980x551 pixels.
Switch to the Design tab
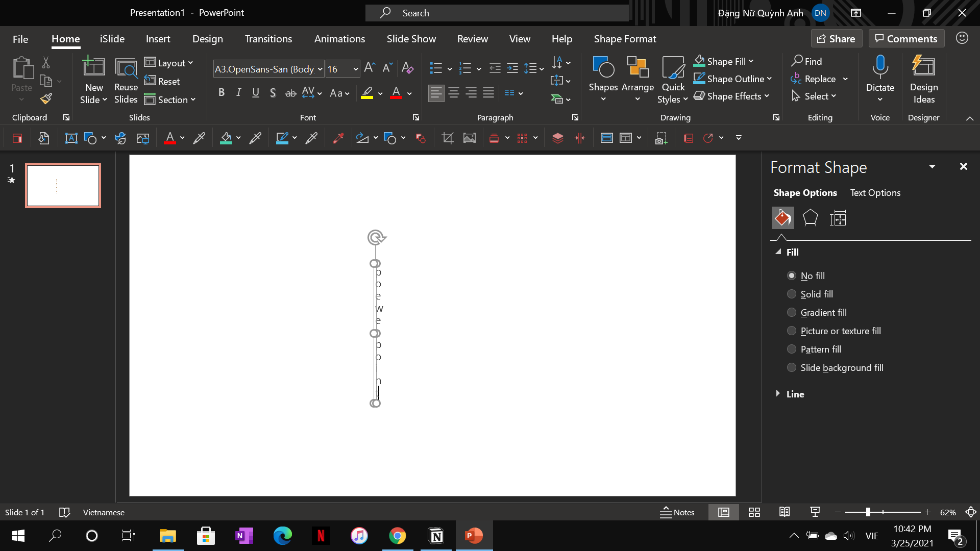(207, 39)
